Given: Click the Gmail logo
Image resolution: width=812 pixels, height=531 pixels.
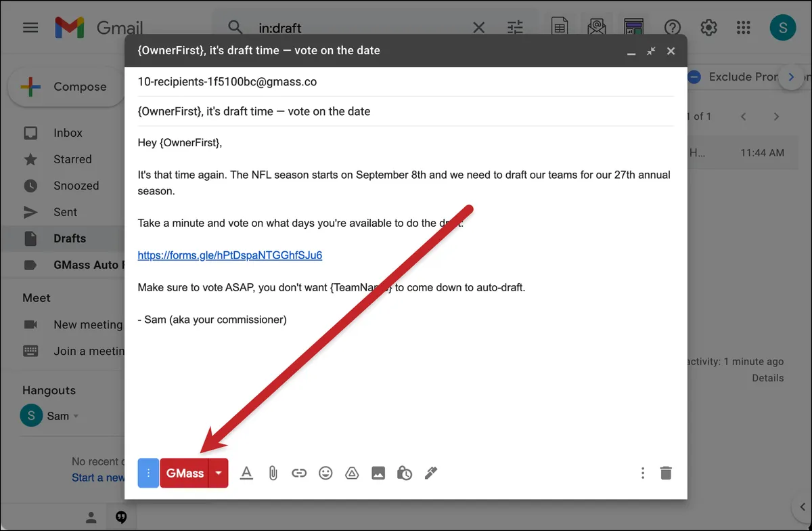Looking at the screenshot, I should click(x=98, y=28).
